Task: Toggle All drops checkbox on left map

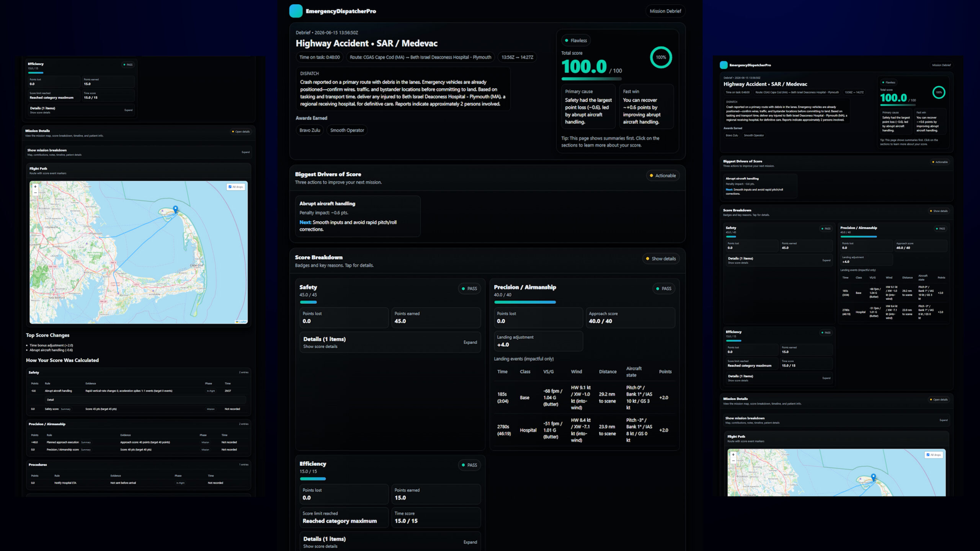Action: [230, 187]
